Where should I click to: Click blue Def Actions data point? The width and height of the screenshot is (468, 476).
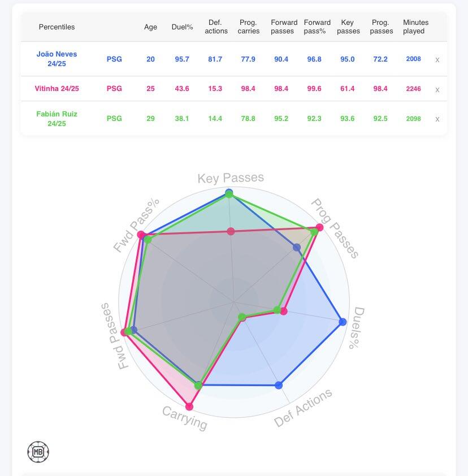(x=279, y=386)
